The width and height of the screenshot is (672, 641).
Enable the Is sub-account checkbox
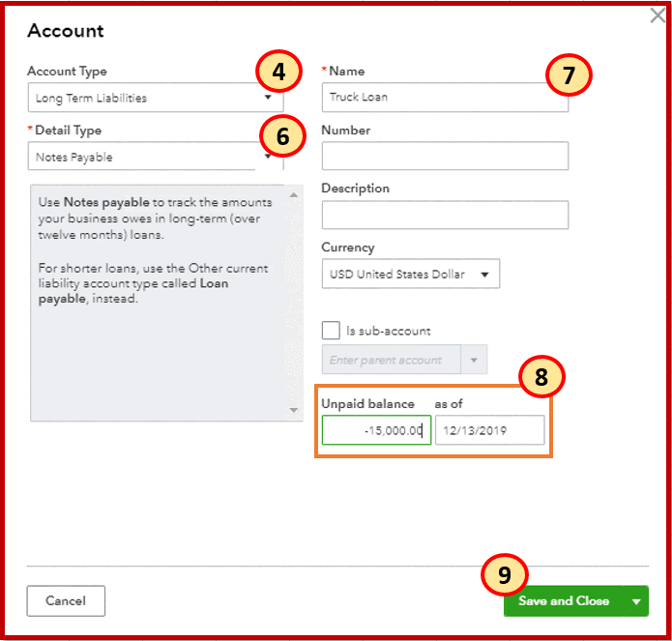point(331,331)
